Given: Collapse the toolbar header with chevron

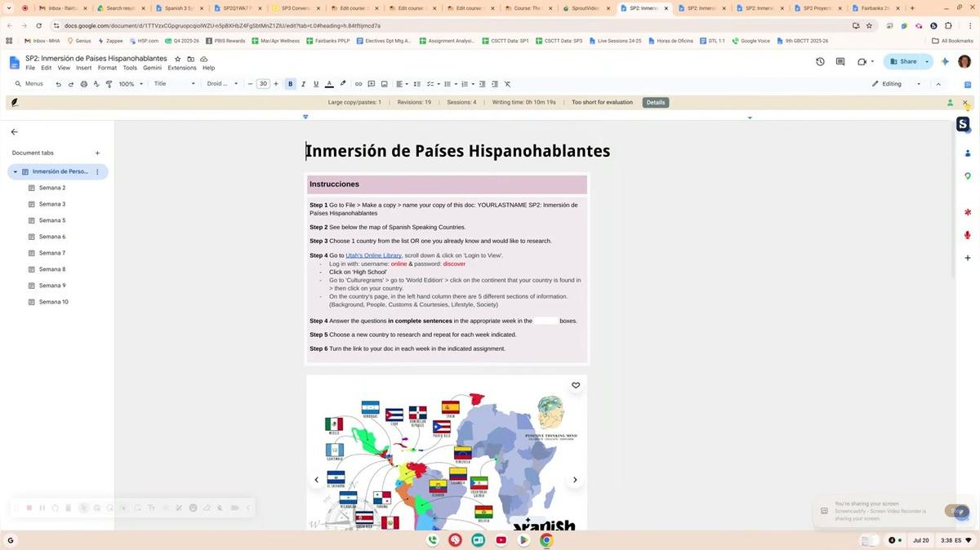Looking at the screenshot, I should [x=938, y=84].
